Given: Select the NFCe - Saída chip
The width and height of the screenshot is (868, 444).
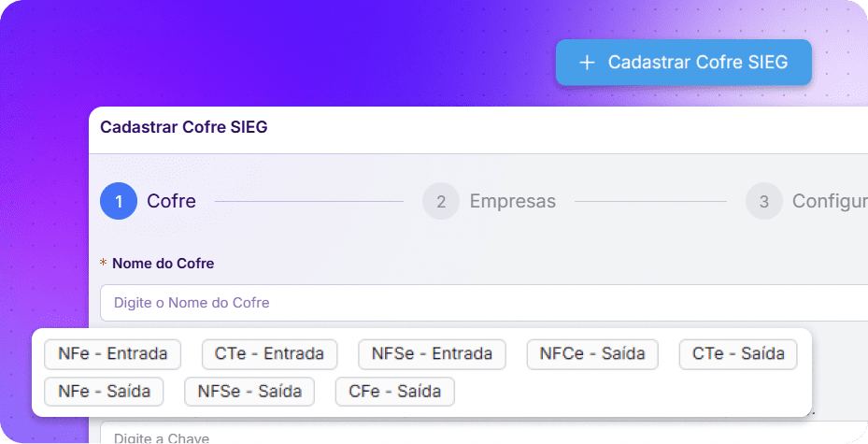Looking at the screenshot, I should [x=592, y=354].
